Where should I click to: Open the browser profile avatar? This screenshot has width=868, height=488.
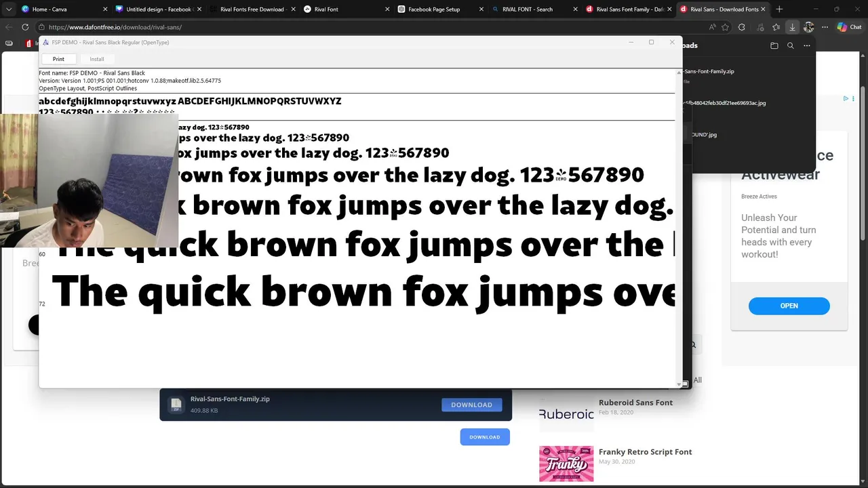[x=808, y=27]
